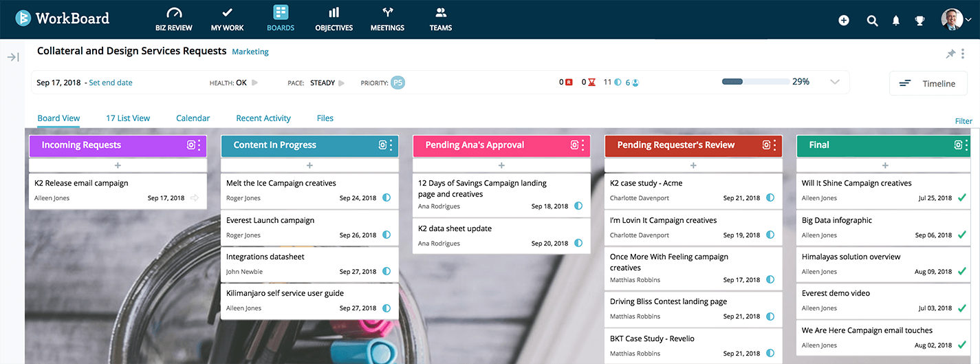Open the trophy achievements icon
The width and height of the screenshot is (980, 364).
tap(919, 21)
